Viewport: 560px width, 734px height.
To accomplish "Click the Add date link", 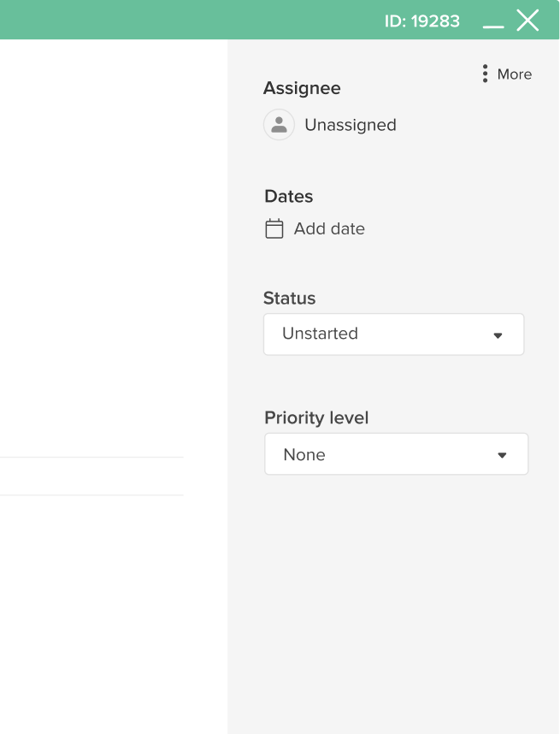I will click(x=329, y=228).
